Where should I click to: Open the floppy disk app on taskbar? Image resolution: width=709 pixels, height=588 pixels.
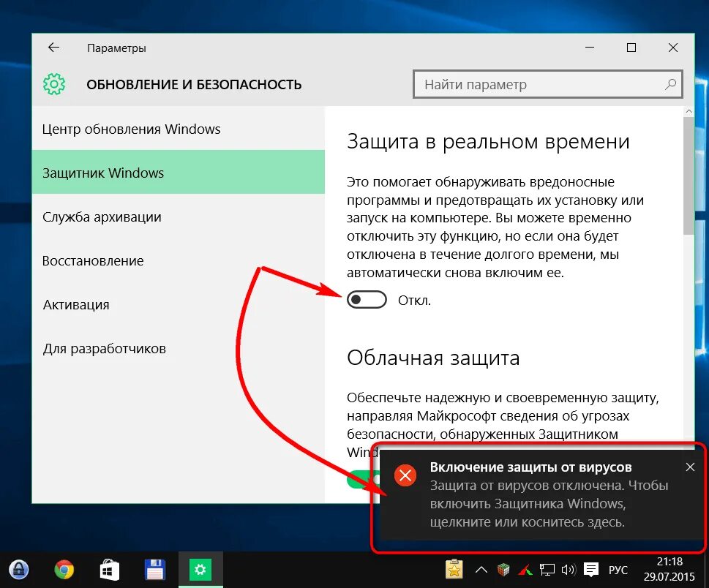tap(154, 570)
